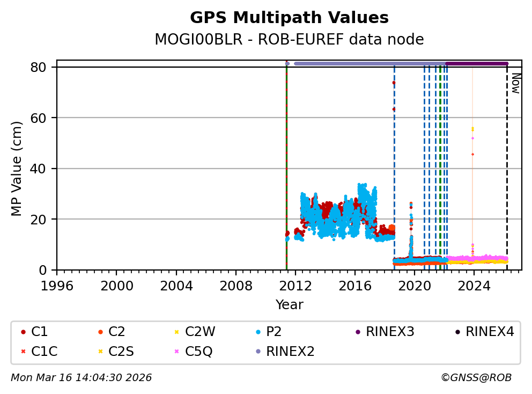Select the MOGI00BLR station subtitle
This screenshot has width=532, height=394.
click(289, 40)
